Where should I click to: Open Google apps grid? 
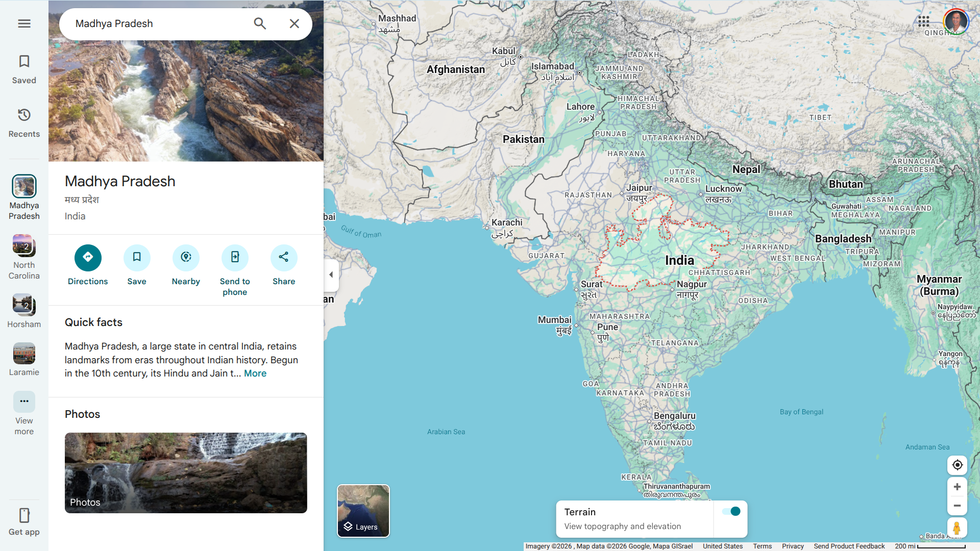923,21
